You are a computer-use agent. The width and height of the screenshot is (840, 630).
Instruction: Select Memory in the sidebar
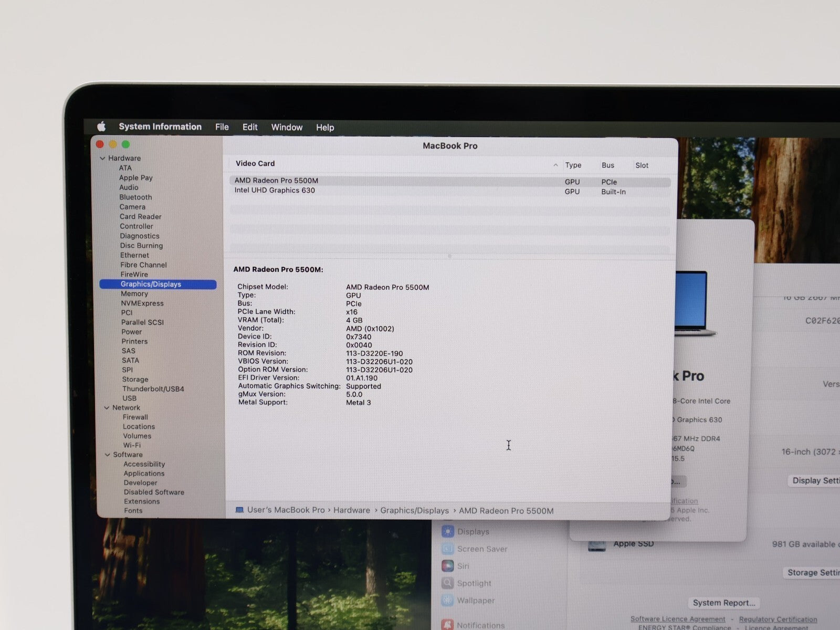(x=134, y=294)
